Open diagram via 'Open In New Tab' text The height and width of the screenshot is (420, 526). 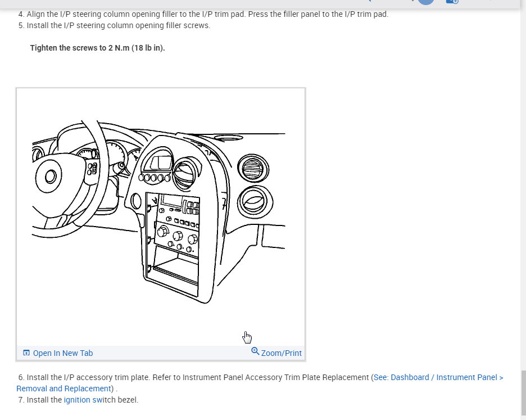point(63,353)
